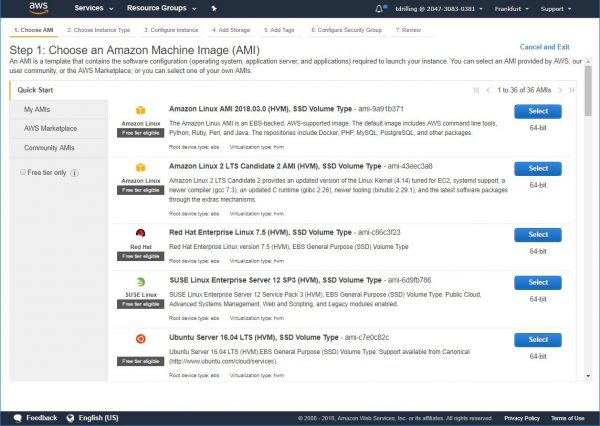Viewport: 600px width, 426px height.
Task: Click Cancel and Exit link
Action: coord(544,47)
